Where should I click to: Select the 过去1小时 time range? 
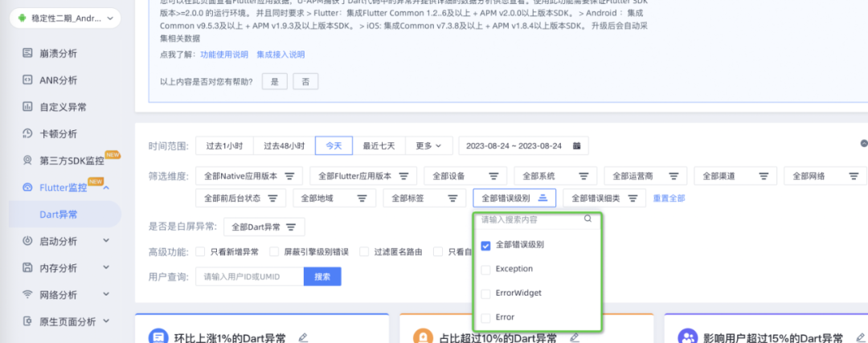point(224,146)
